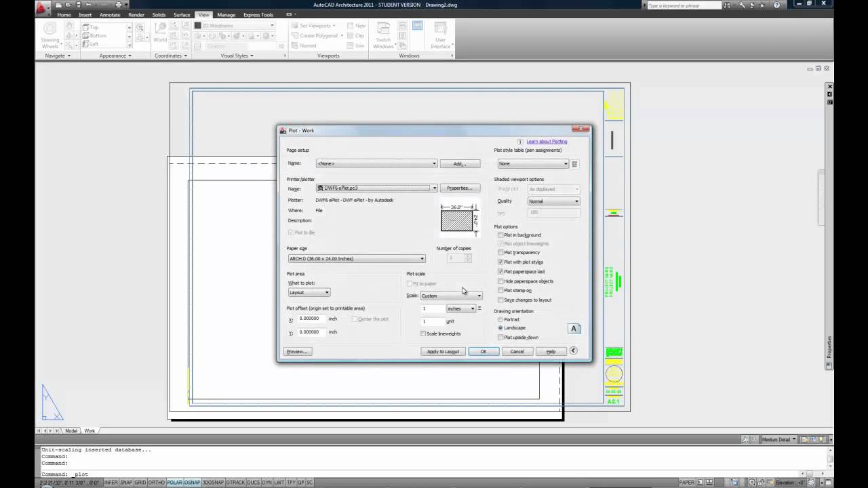Check Plot upside-down option

pos(500,338)
